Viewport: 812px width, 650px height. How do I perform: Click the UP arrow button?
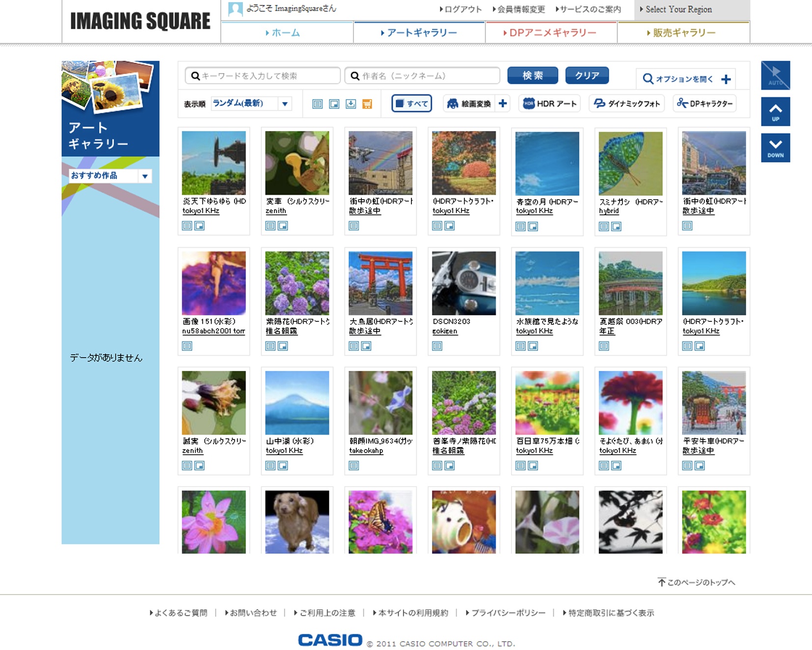tap(776, 112)
